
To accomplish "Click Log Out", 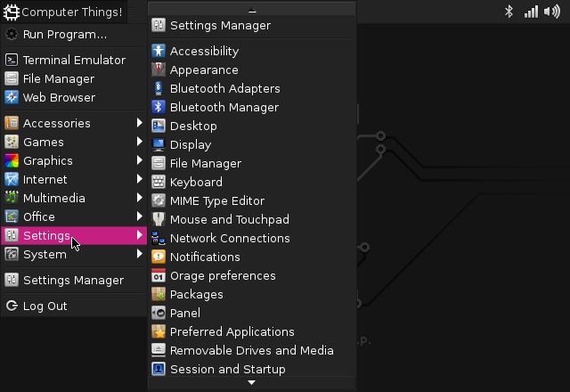I will pos(45,306).
